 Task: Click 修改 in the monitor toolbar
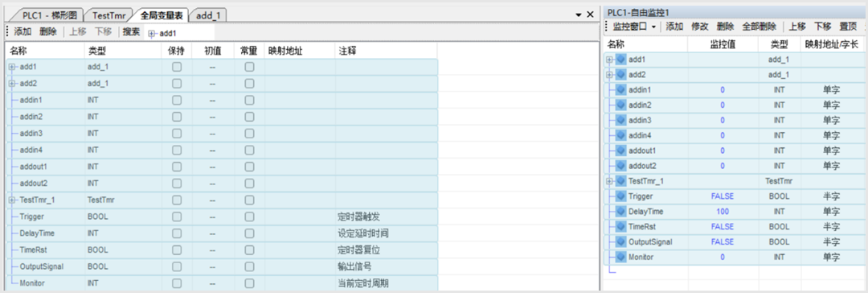(700, 27)
